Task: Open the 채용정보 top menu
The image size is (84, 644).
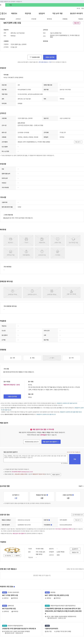Action: pos(14,14)
